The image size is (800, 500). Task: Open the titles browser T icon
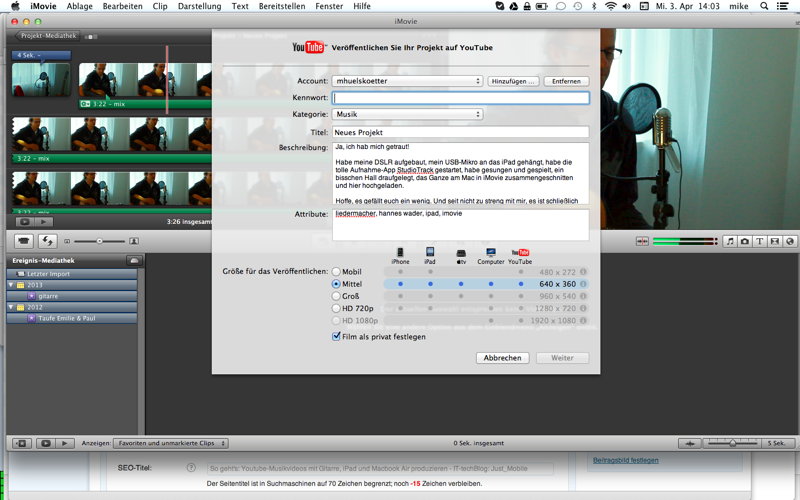coord(759,241)
